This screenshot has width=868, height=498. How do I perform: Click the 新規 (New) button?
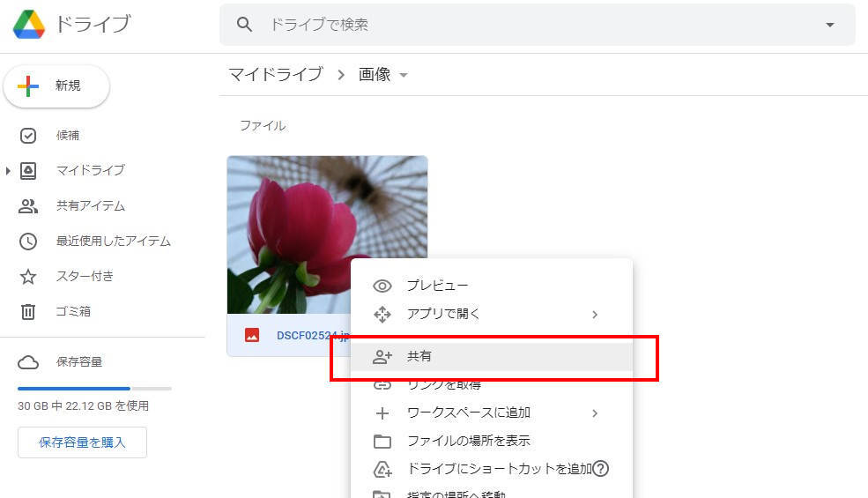(x=56, y=85)
